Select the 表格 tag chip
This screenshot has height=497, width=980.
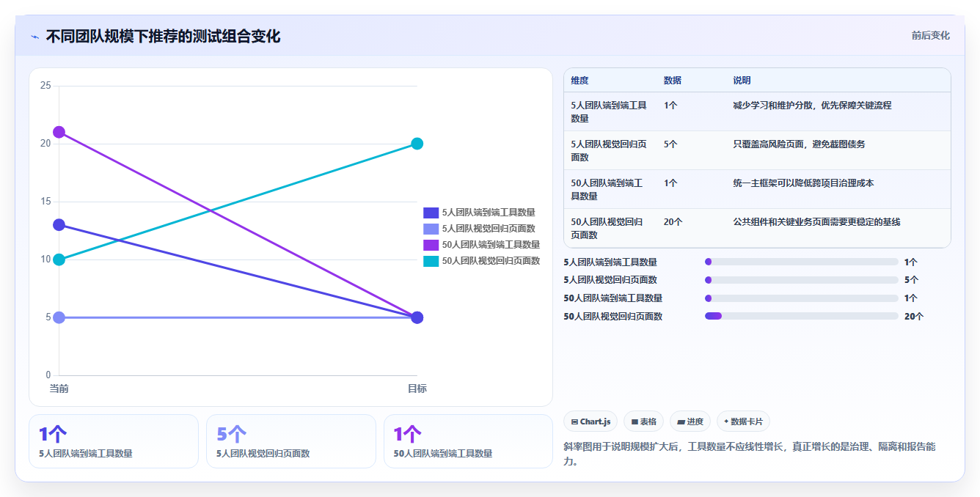[x=643, y=421]
